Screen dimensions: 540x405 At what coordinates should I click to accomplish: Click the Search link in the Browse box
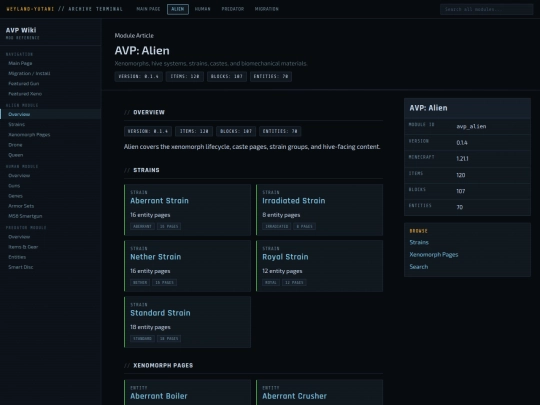[x=418, y=267]
